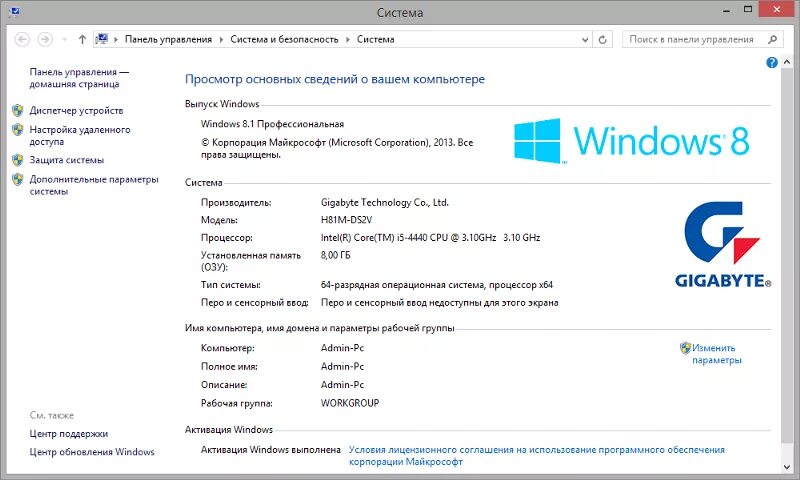Click the scrollbar up arrow

tap(786, 62)
